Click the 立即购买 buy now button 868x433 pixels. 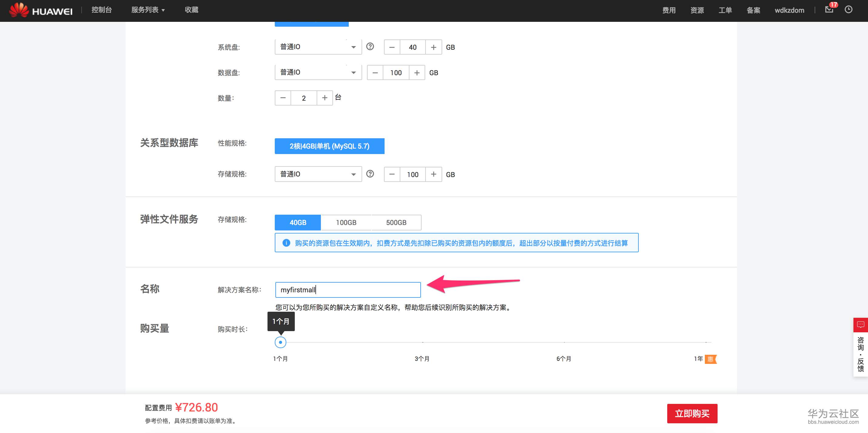point(692,413)
